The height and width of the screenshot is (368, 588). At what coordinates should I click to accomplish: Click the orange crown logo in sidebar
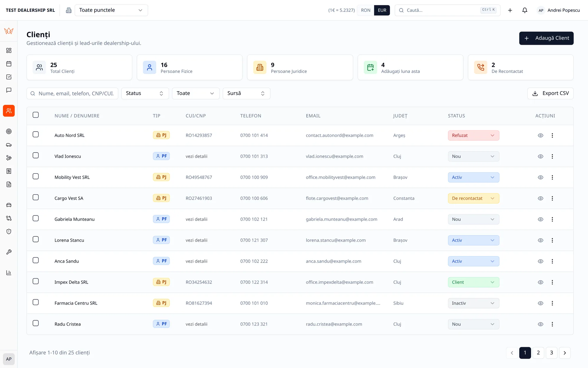tap(9, 31)
